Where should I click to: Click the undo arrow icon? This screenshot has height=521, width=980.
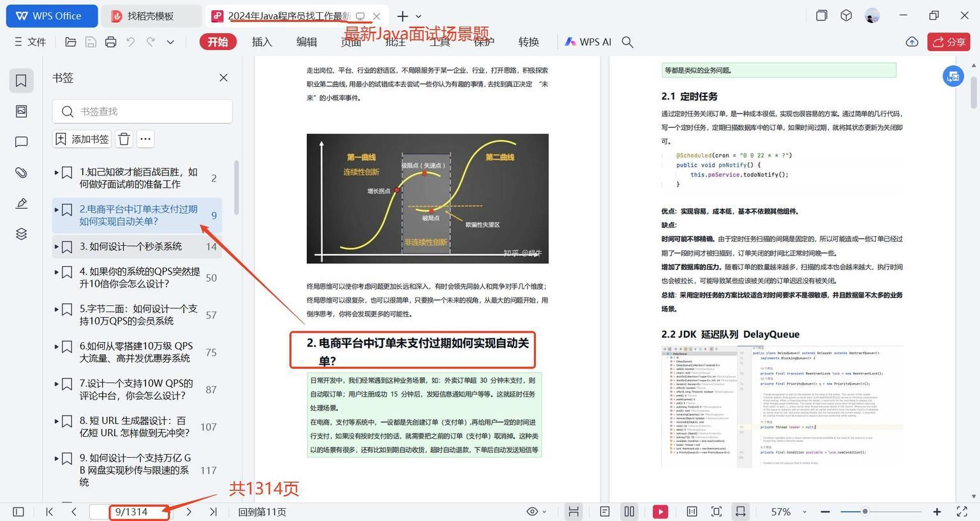(x=131, y=42)
